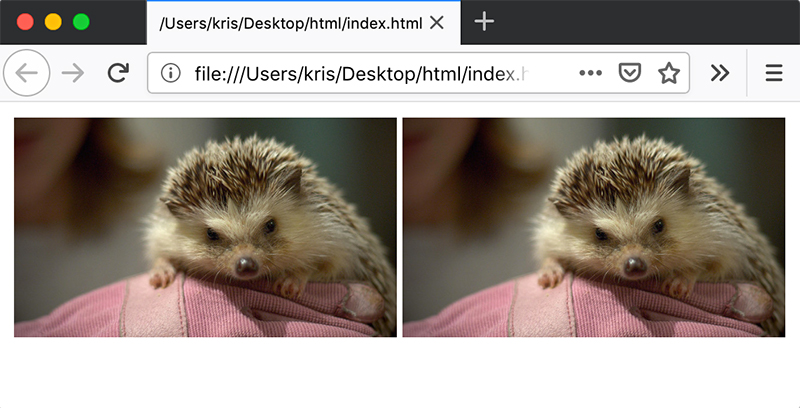Close the index.html tab
800x408 pixels.
(x=436, y=22)
